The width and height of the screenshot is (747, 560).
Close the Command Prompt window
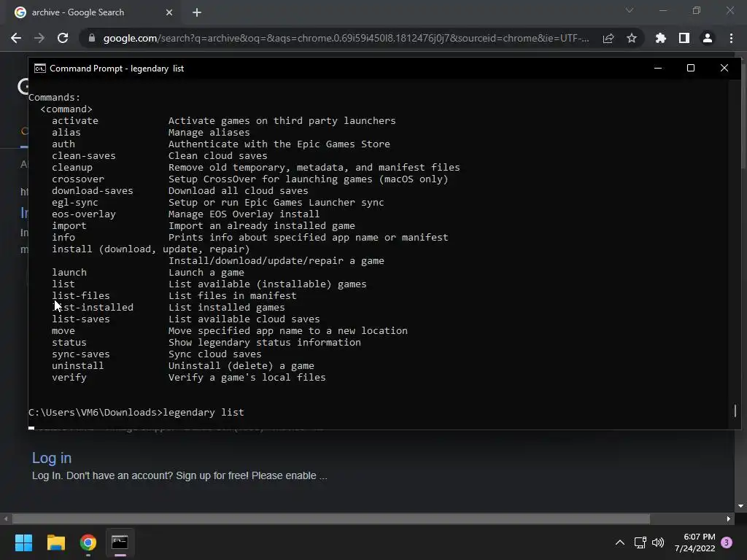724,68
